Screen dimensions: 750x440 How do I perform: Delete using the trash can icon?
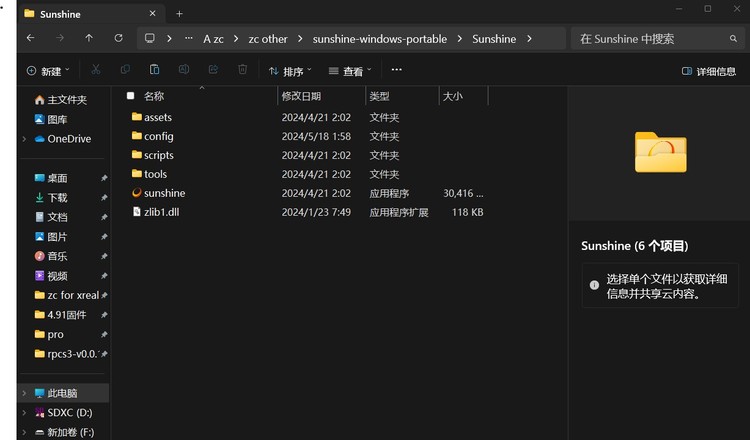pyautogui.click(x=243, y=70)
